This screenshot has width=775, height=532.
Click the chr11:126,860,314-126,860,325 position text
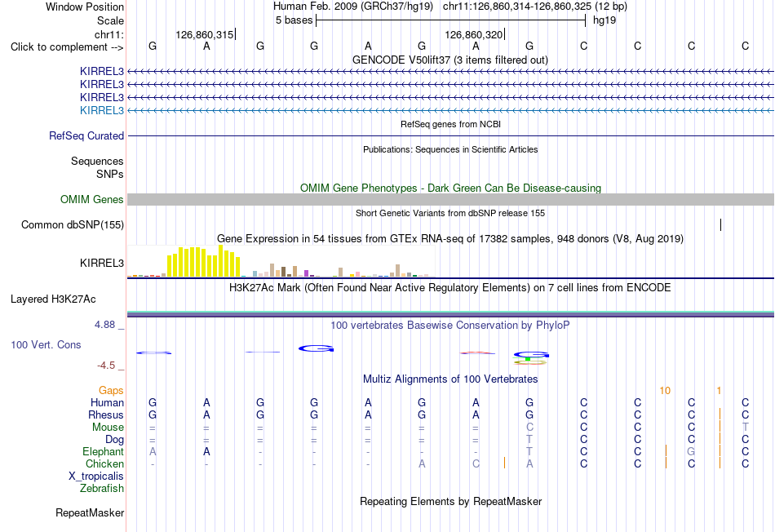tap(535, 7)
